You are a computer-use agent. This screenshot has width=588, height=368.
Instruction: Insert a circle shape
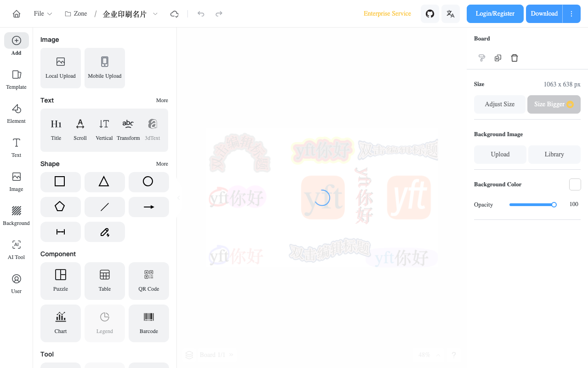149,182
